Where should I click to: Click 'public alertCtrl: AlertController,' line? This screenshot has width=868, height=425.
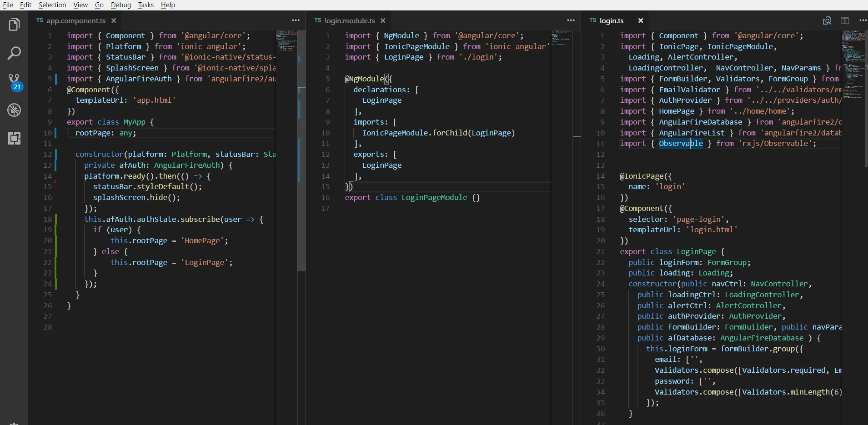pos(711,306)
